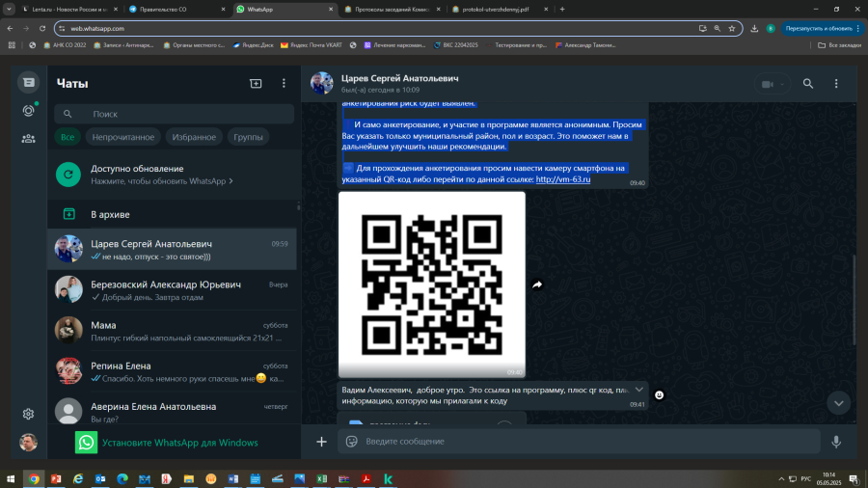
Task: Open own profile avatar in sidebar
Action: [x=28, y=442]
